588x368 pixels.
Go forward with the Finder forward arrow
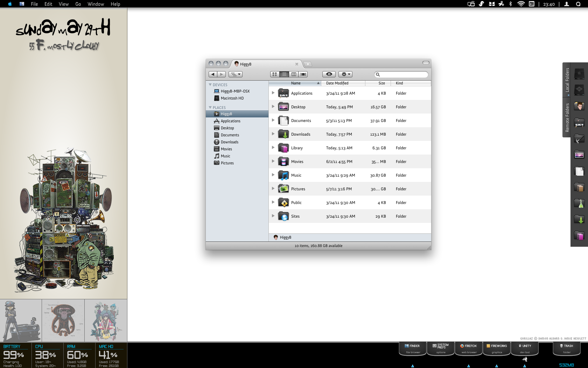click(222, 74)
